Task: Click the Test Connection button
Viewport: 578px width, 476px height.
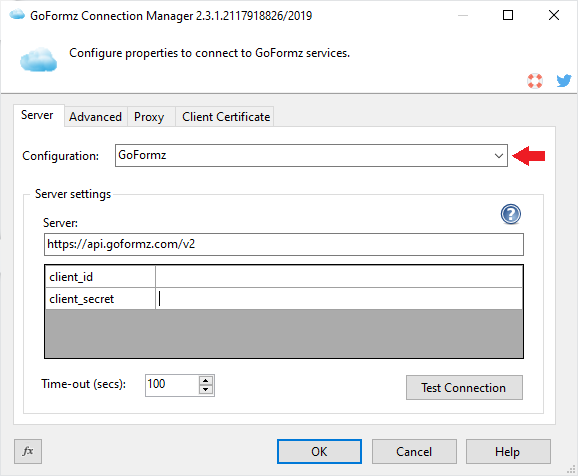Action: click(464, 388)
